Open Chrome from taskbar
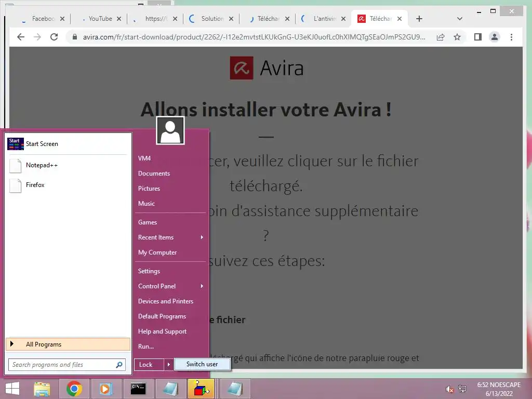The height and width of the screenshot is (399, 532). pos(74,389)
